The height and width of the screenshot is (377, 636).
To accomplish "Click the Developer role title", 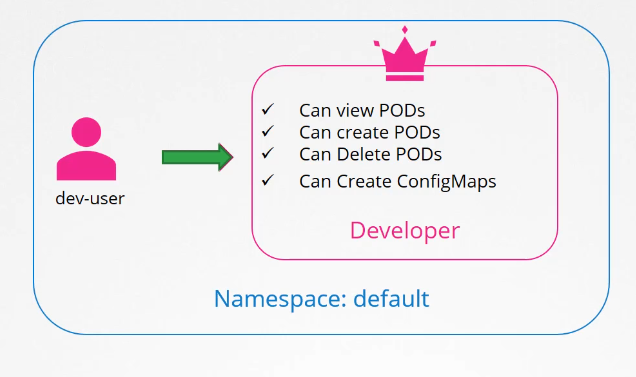I will point(405,231).
